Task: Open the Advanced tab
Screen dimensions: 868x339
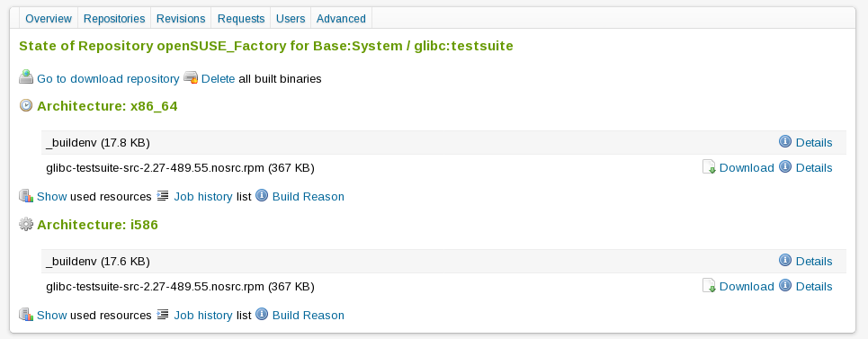Action: (x=341, y=19)
